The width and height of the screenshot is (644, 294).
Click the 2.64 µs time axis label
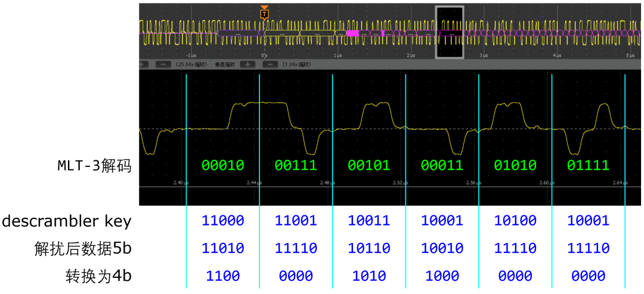pos(620,182)
